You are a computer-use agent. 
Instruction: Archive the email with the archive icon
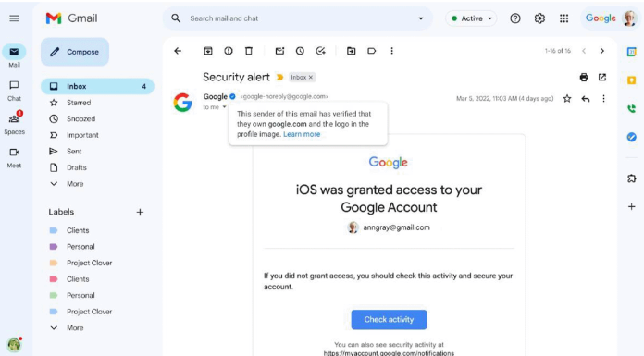click(x=208, y=51)
